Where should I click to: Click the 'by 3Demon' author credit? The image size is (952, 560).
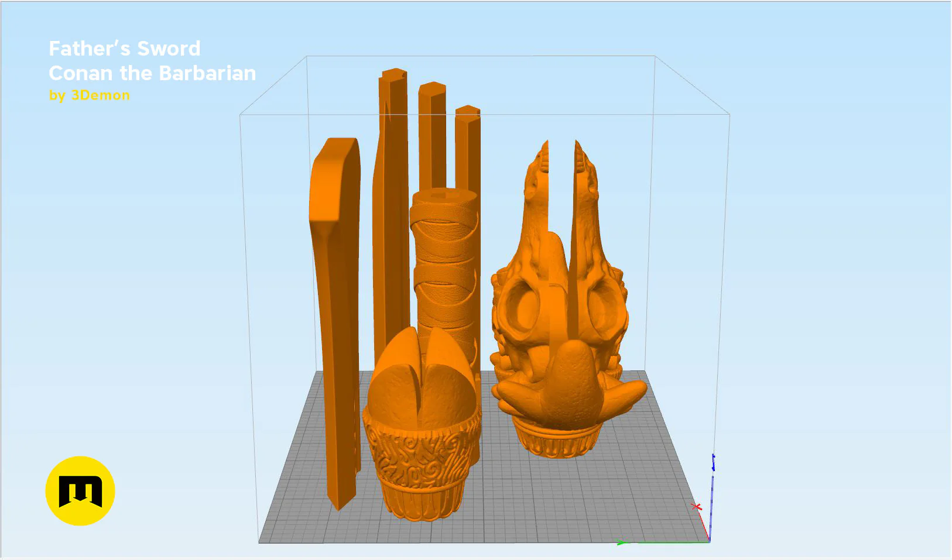89,95
